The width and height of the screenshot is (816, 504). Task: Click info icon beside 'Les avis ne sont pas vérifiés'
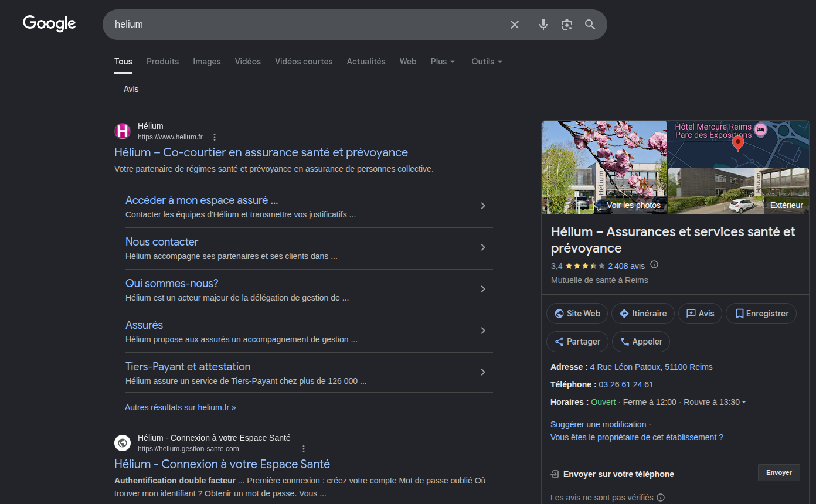[661, 498]
